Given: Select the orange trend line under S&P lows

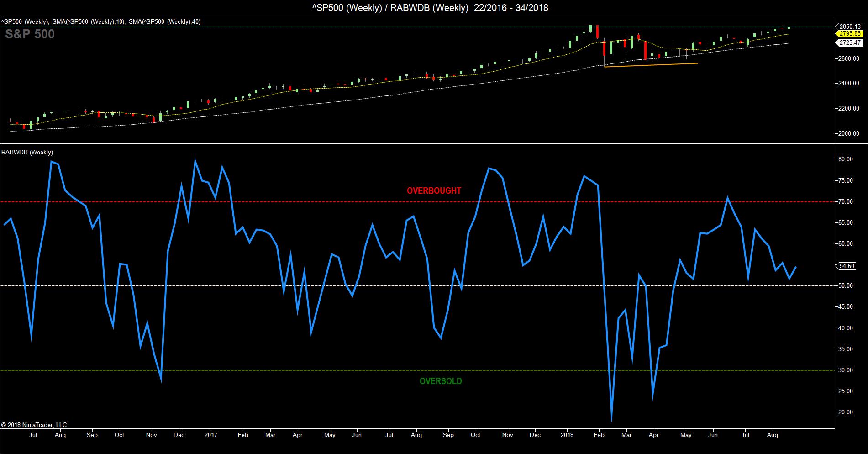Looking at the screenshot, I should (651, 65).
